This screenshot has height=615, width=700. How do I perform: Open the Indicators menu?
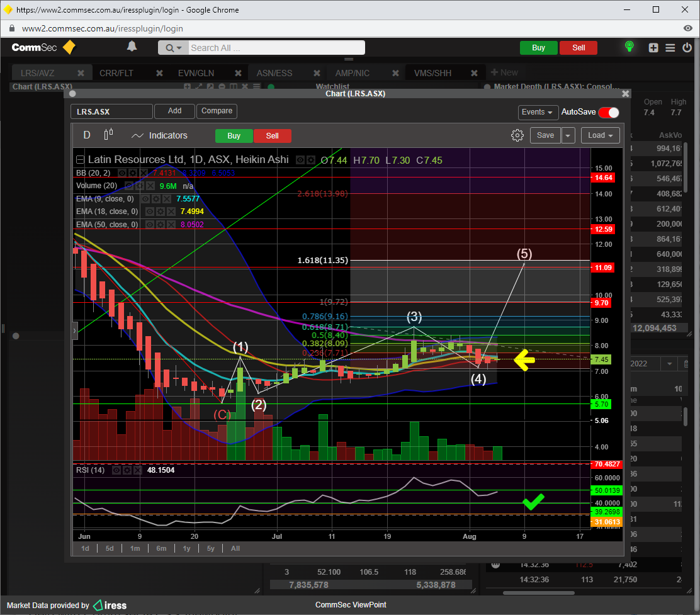pyautogui.click(x=159, y=135)
